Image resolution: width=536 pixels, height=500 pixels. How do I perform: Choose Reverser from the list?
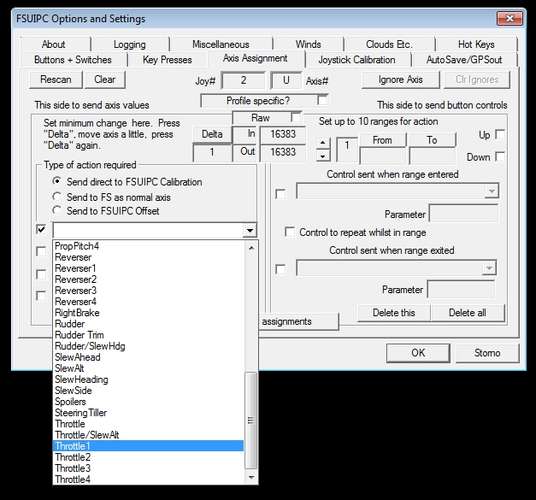[149, 257]
